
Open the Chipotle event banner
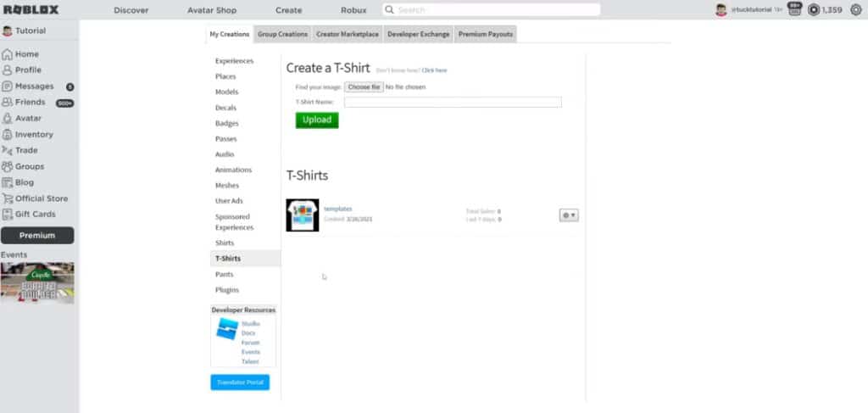click(37, 283)
